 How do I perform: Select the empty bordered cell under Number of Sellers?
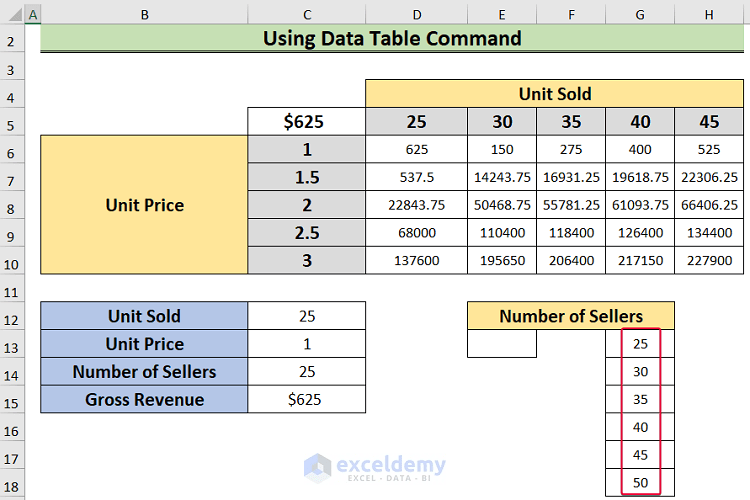pyautogui.click(x=502, y=344)
